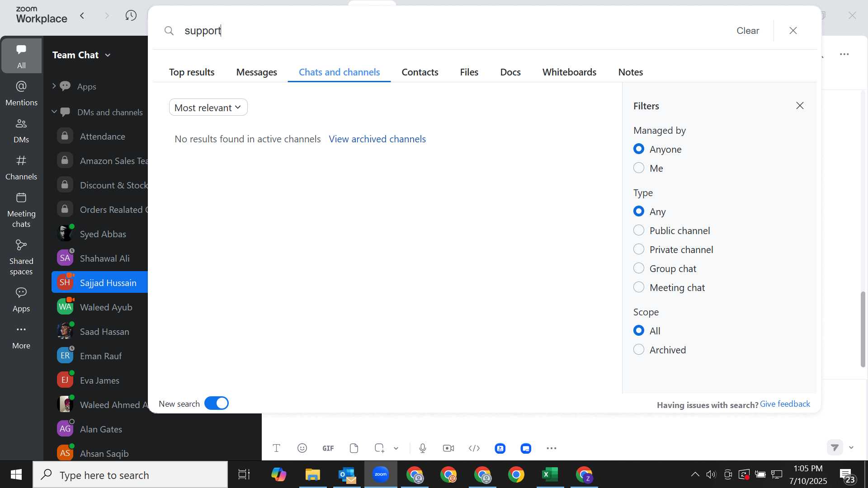Switch to Notes tab

(631, 72)
